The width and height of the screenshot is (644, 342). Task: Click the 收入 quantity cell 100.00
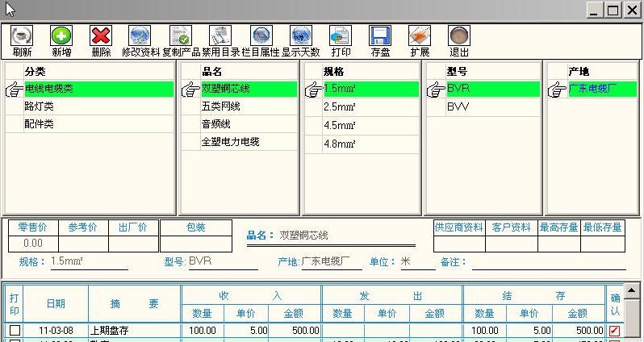203,331
